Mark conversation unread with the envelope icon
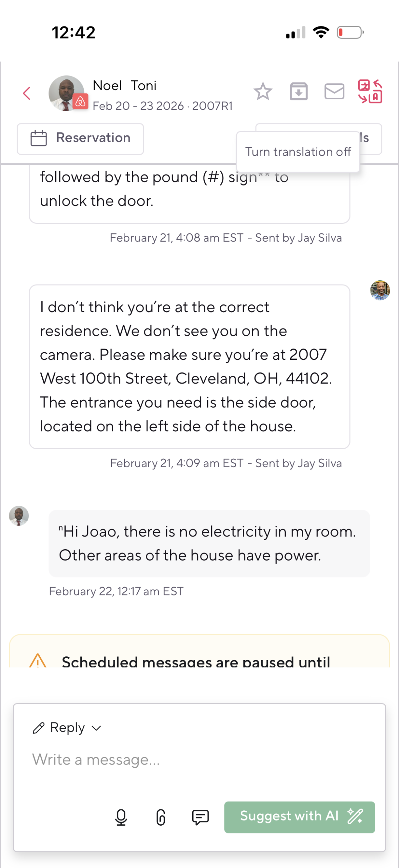The width and height of the screenshot is (399, 868). [x=334, y=92]
